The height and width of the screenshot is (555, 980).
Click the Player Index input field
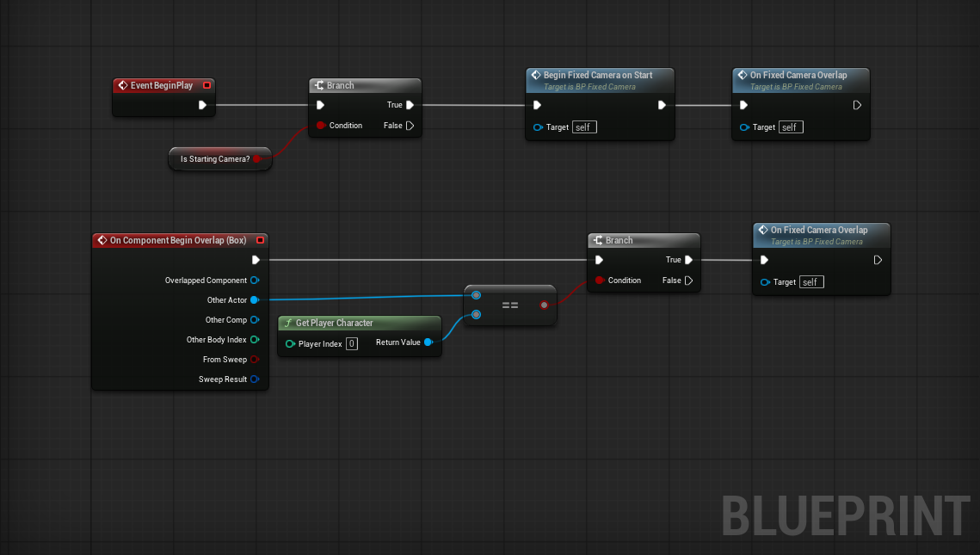[x=352, y=344]
